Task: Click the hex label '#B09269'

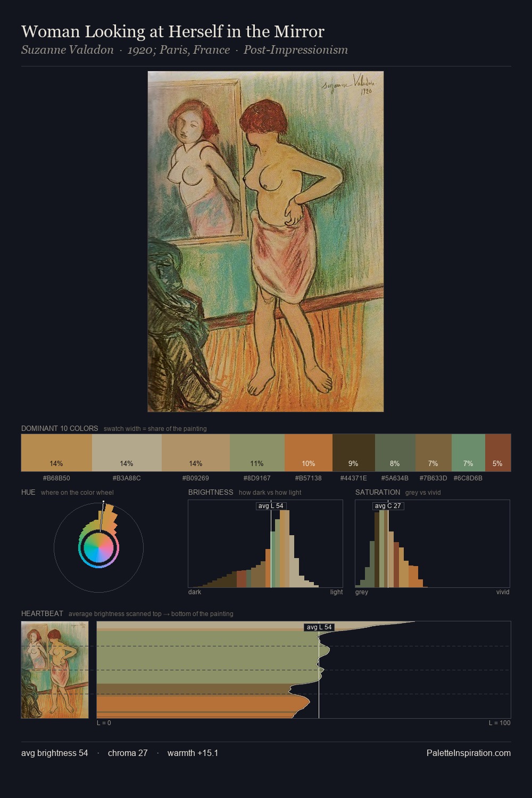Action: point(196,478)
